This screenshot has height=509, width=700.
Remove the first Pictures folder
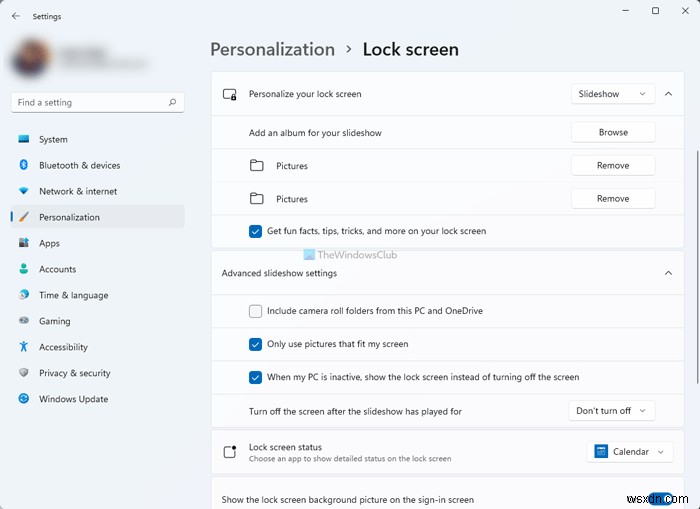[x=612, y=165]
